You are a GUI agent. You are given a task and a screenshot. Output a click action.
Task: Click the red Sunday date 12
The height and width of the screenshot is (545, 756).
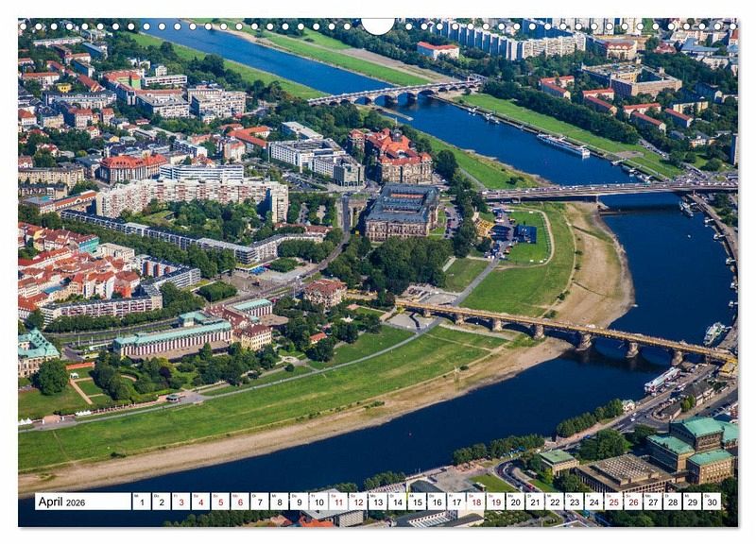[x=358, y=502]
